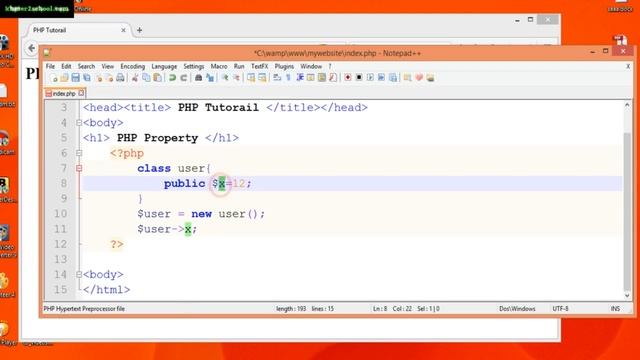Viewport: 640px width, 360px height.
Task: Open the Language menu
Action: pyautogui.click(x=164, y=66)
